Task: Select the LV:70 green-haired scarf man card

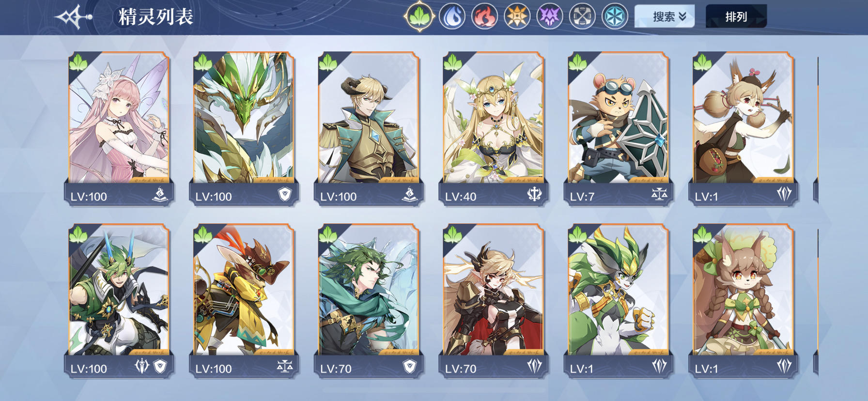Action: click(369, 300)
